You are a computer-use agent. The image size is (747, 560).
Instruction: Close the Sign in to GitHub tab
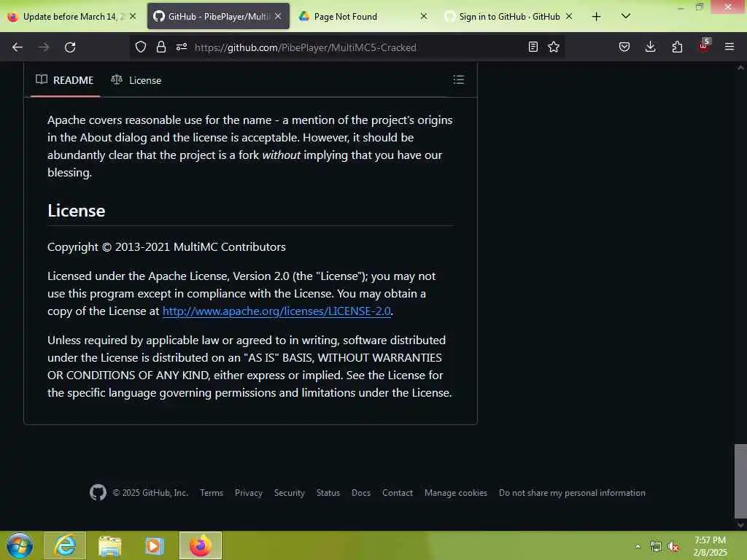coord(569,17)
